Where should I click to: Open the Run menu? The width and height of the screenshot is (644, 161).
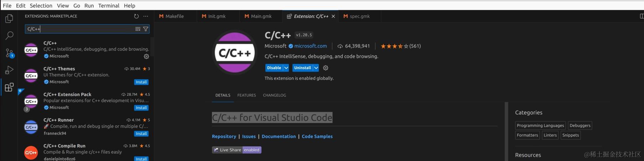[x=89, y=6]
